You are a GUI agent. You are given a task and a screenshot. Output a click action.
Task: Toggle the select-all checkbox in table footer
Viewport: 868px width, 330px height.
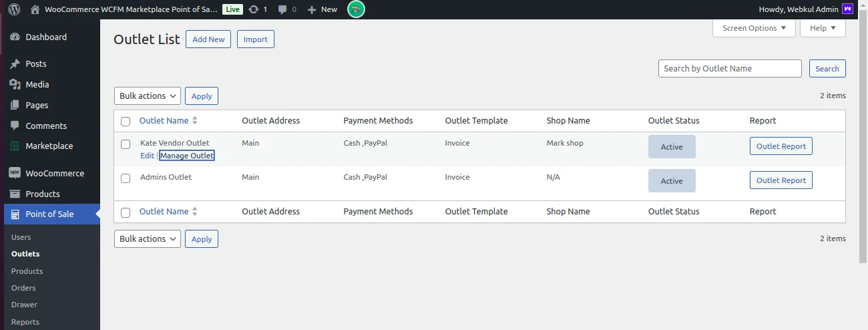click(126, 212)
